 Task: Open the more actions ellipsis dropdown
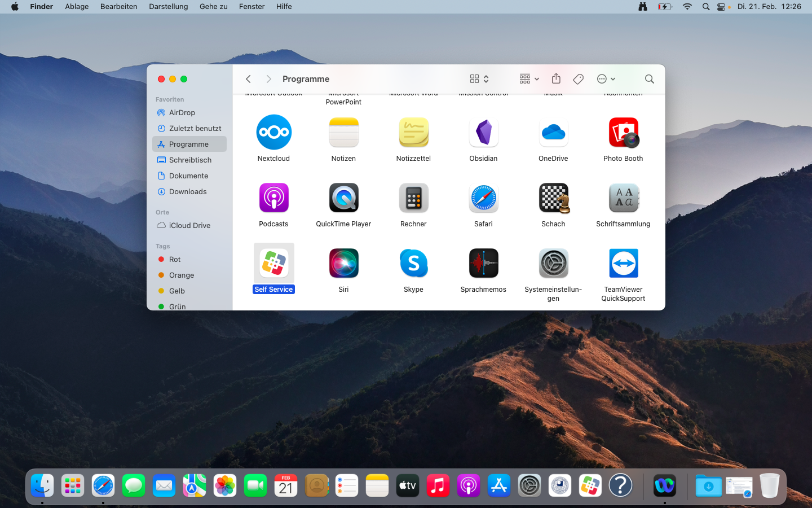click(606, 79)
